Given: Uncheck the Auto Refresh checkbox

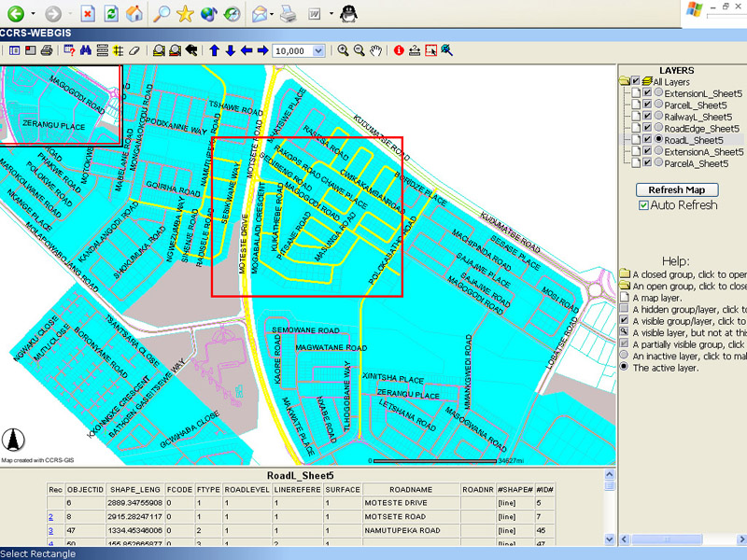Looking at the screenshot, I should pyautogui.click(x=644, y=204).
